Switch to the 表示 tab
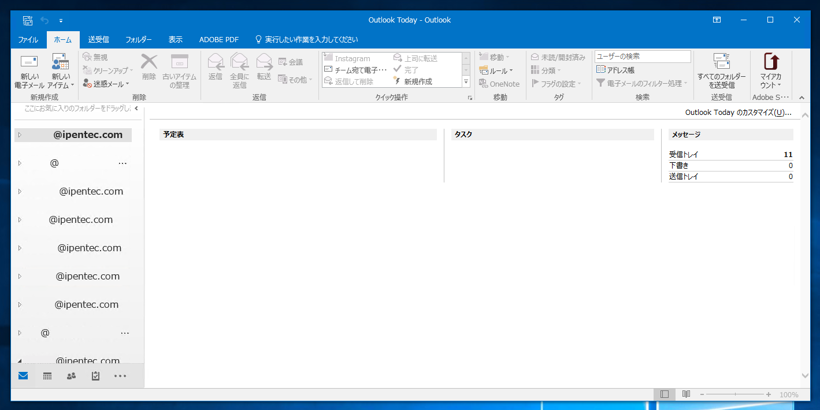This screenshot has height=410, width=820. (x=176, y=40)
